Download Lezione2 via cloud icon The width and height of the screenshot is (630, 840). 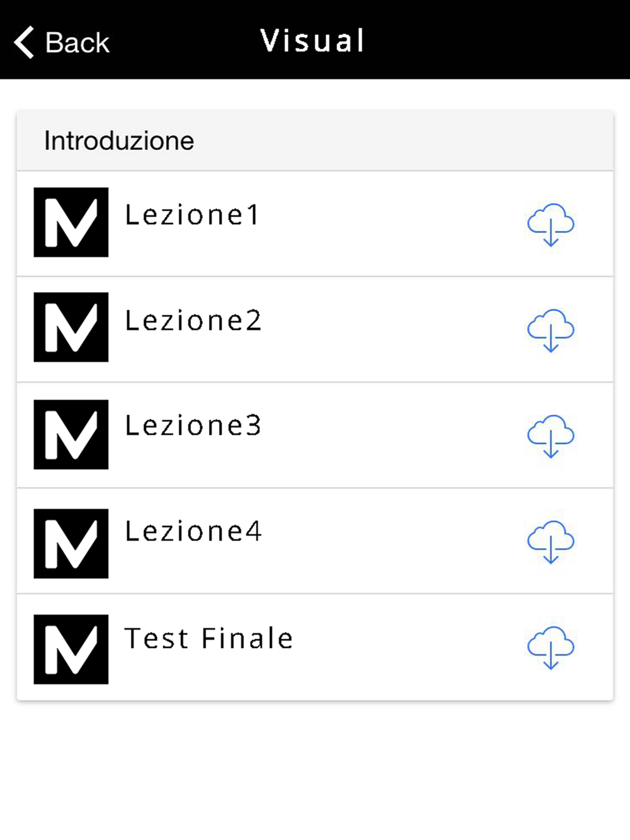551,330
